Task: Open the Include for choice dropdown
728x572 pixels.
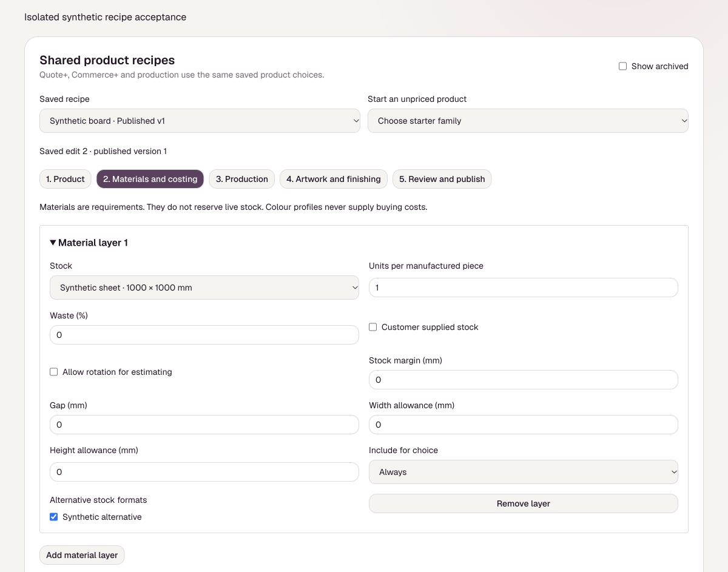Action: (524, 472)
